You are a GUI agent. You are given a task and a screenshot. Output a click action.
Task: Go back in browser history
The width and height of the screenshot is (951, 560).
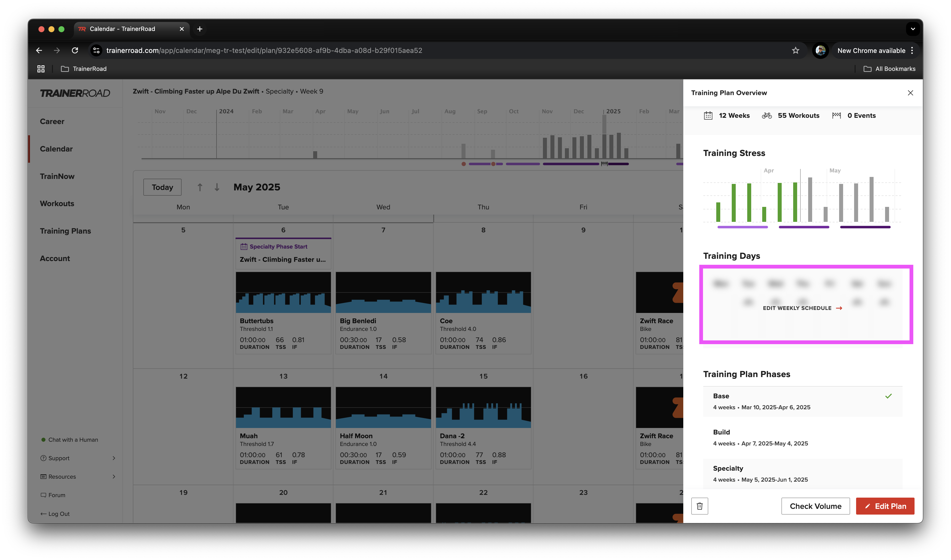coord(39,50)
